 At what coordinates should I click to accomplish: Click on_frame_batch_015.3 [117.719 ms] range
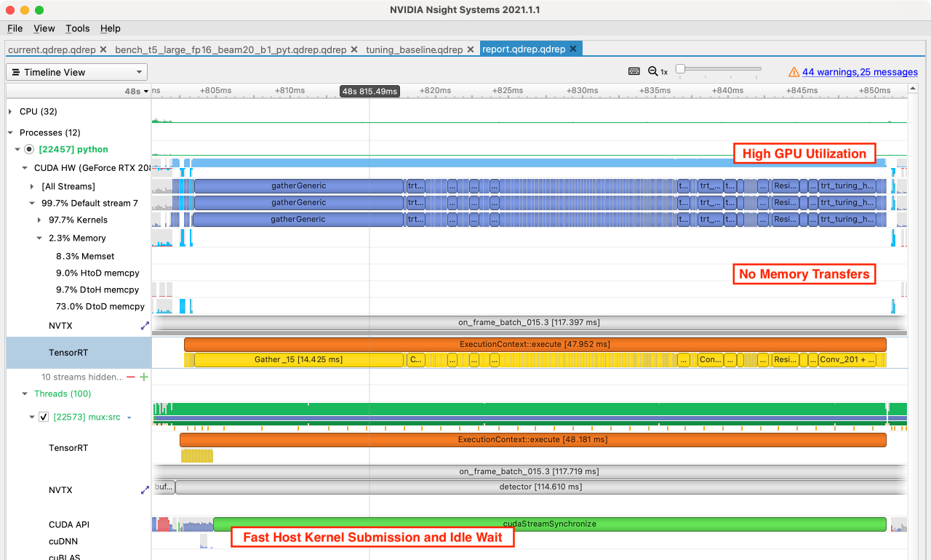[x=529, y=471]
